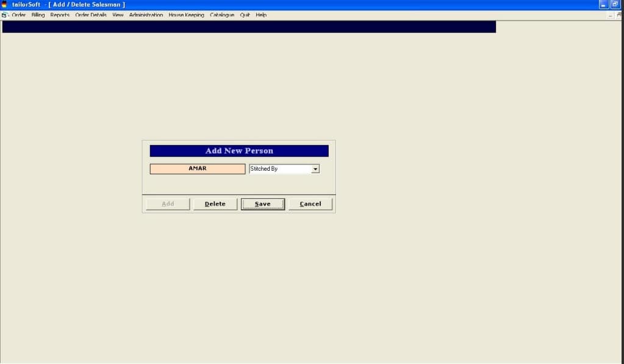Minimize the inner Add / Delete Salesman window
624x364 pixels.
pos(611,15)
